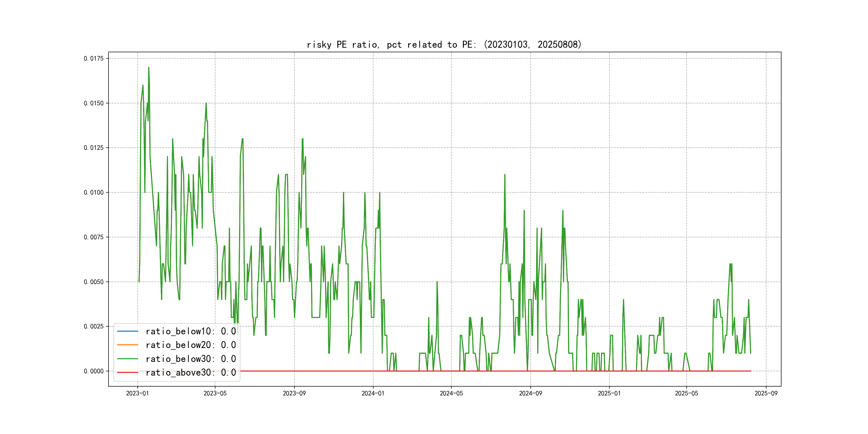Image resolution: width=868 pixels, height=434 pixels.
Task: Click the highest green peak in early 2023
Action: pos(149,68)
